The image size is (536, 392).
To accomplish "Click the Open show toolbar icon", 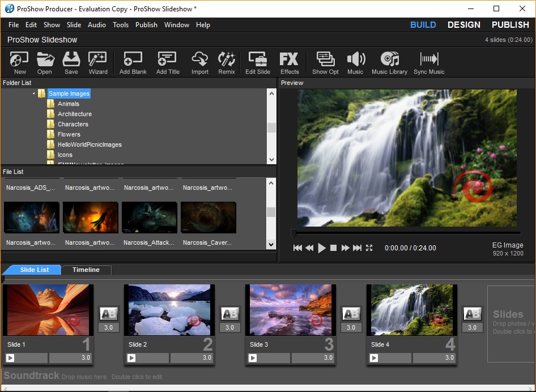I will click(45, 62).
